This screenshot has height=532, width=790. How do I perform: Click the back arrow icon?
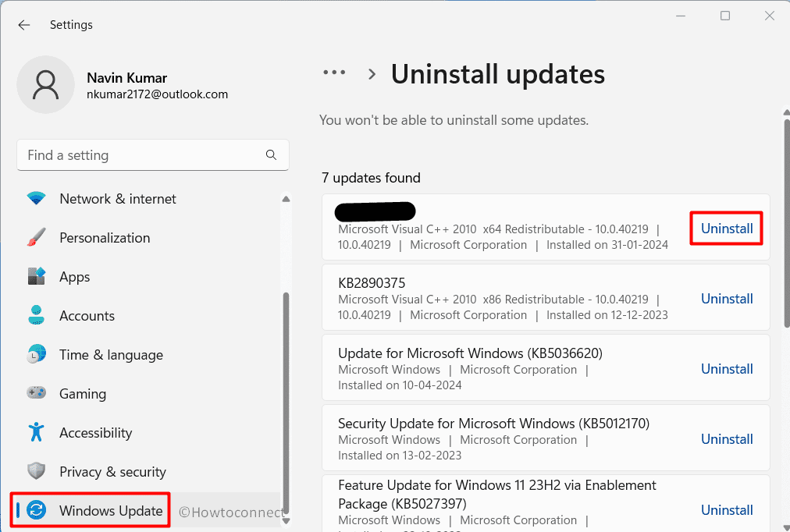24,25
